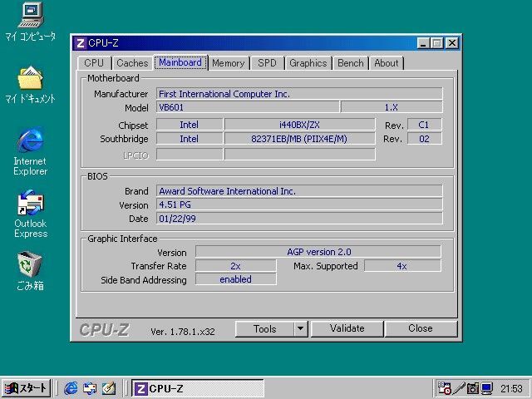
Task: Click the CPU-Z taskbar window button
Action: (198, 388)
